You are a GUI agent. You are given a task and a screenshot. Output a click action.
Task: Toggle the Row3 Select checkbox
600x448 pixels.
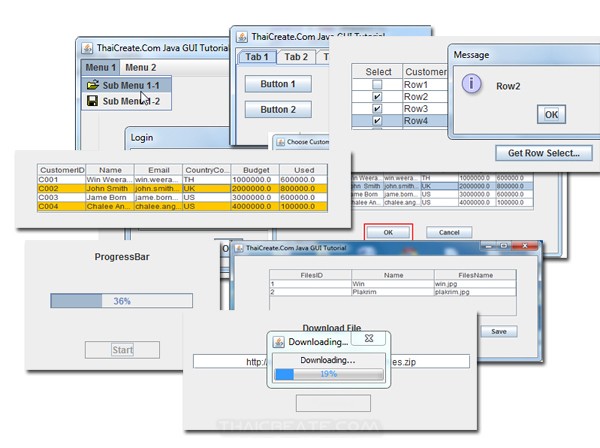tap(376, 109)
